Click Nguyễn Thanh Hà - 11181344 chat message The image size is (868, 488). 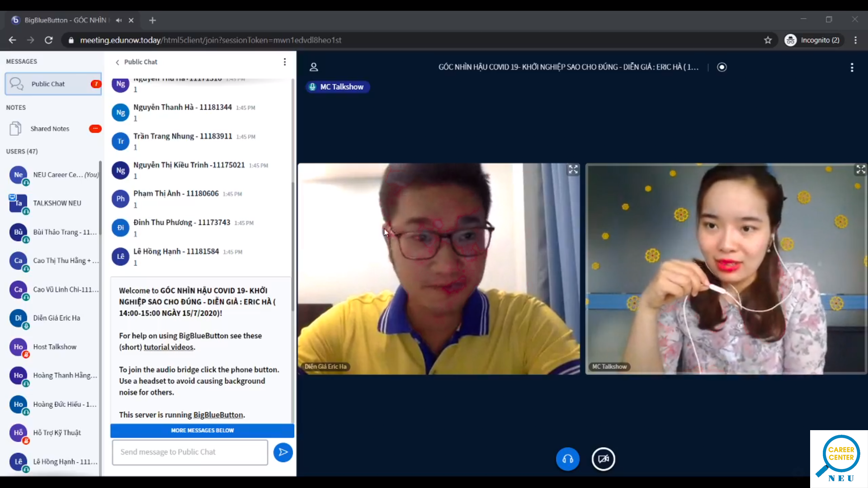pos(201,113)
